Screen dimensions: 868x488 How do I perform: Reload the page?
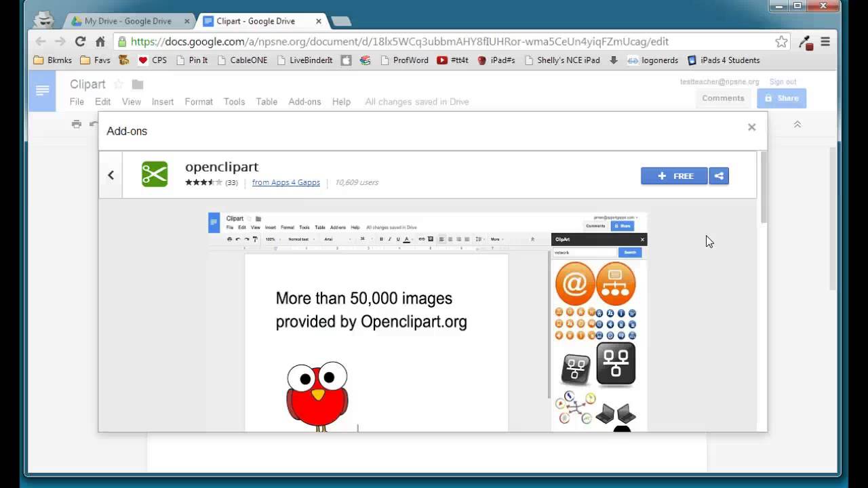pos(80,41)
